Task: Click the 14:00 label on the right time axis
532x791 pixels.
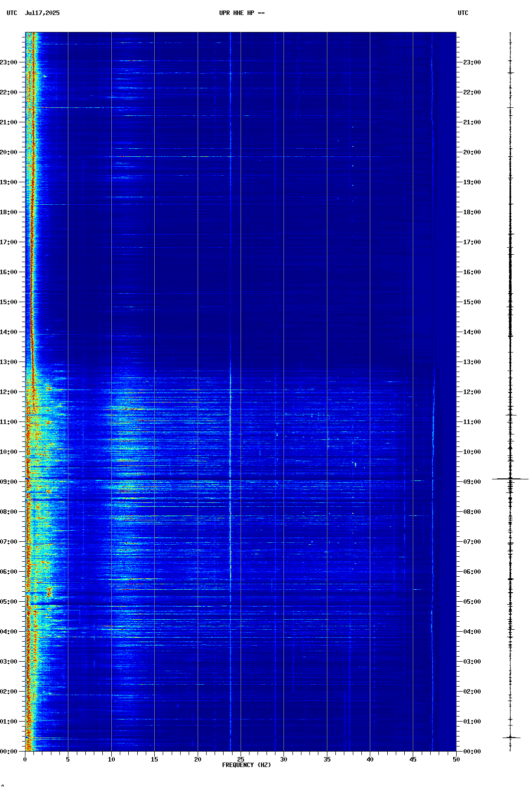Action: pyautogui.click(x=472, y=332)
